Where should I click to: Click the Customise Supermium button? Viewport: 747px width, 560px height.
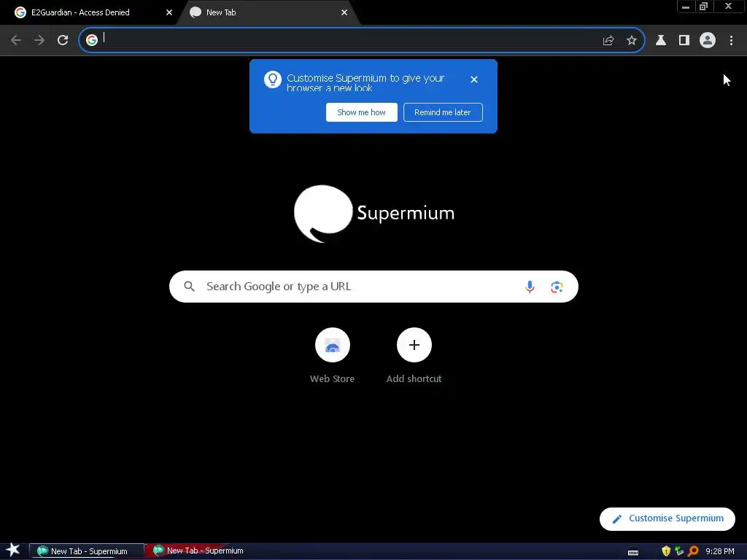point(667,518)
